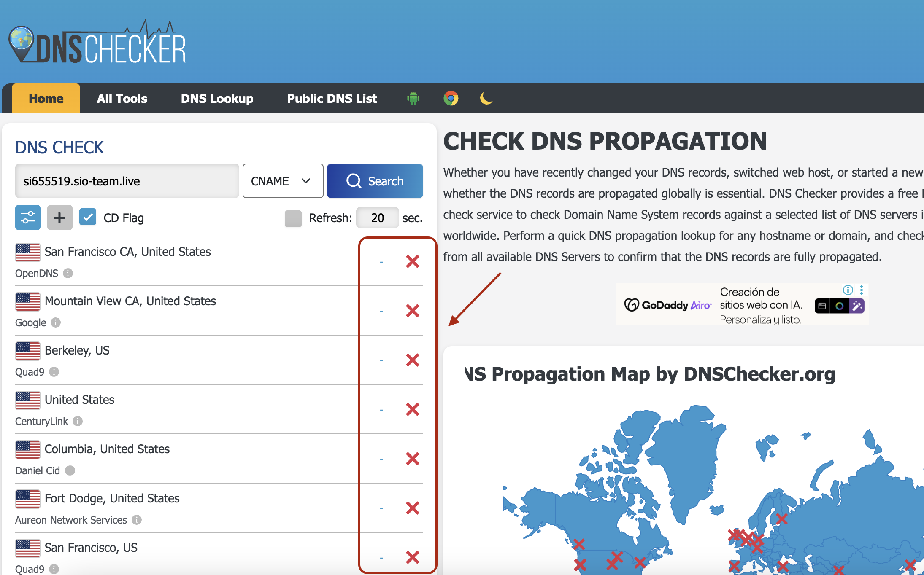Image resolution: width=924 pixels, height=575 pixels.
Task: Open Public DNS List page
Action: click(x=332, y=99)
